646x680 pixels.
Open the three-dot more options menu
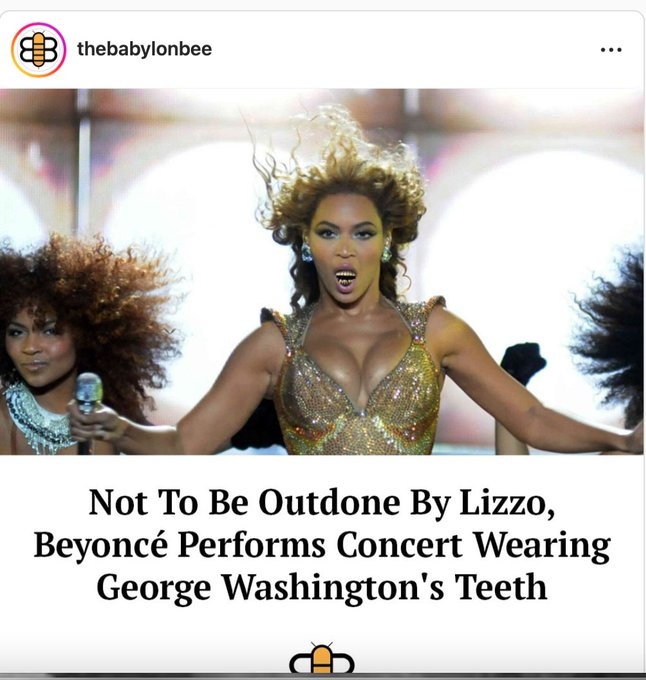coord(611,50)
